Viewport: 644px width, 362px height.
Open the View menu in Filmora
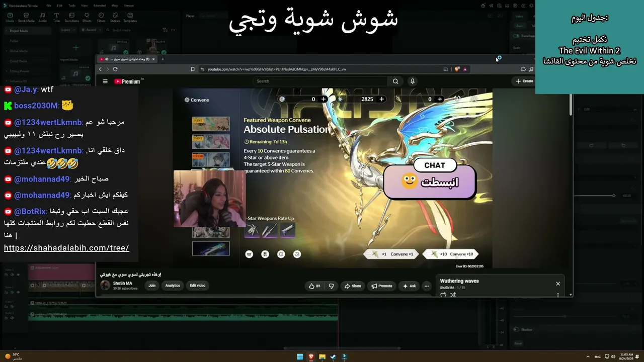click(84, 6)
